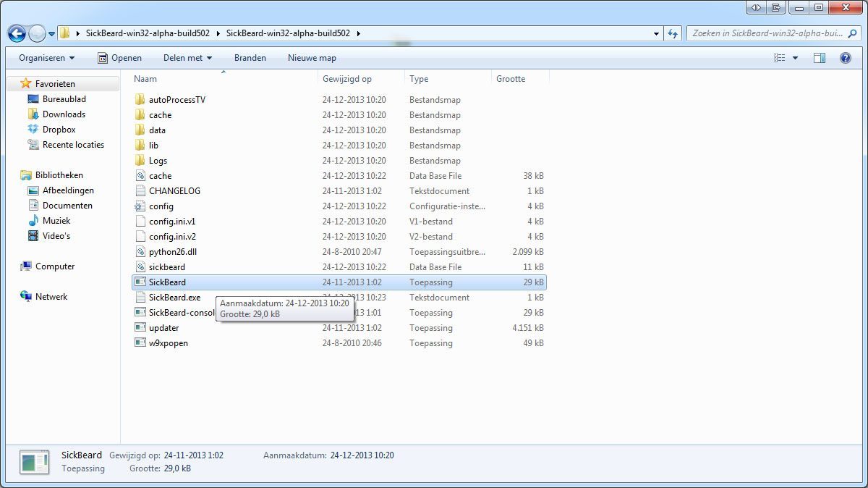Open Bureaublad in the sidebar
This screenshot has width=868, height=488.
pos(64,99)
